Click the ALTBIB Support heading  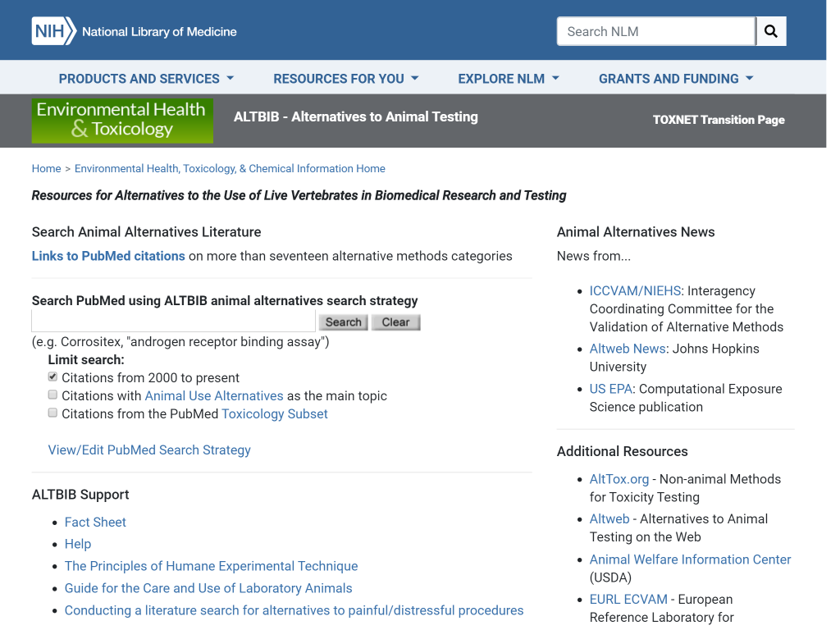click(80, 495)
